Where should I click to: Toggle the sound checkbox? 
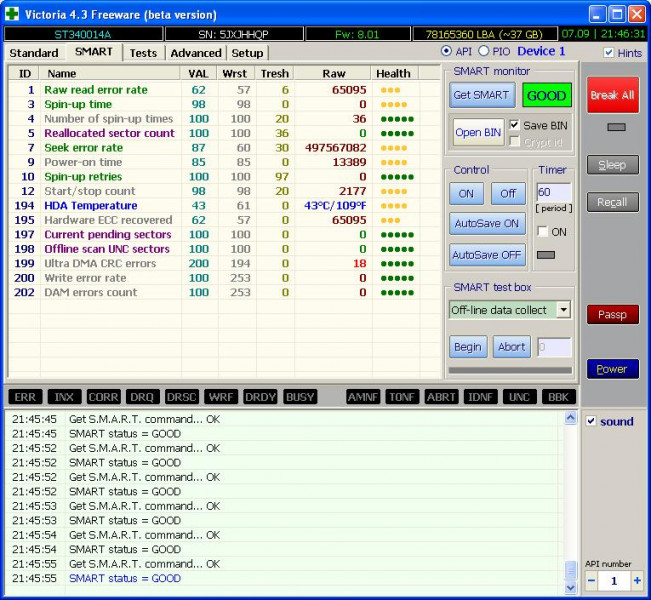[x=591, y=421]
